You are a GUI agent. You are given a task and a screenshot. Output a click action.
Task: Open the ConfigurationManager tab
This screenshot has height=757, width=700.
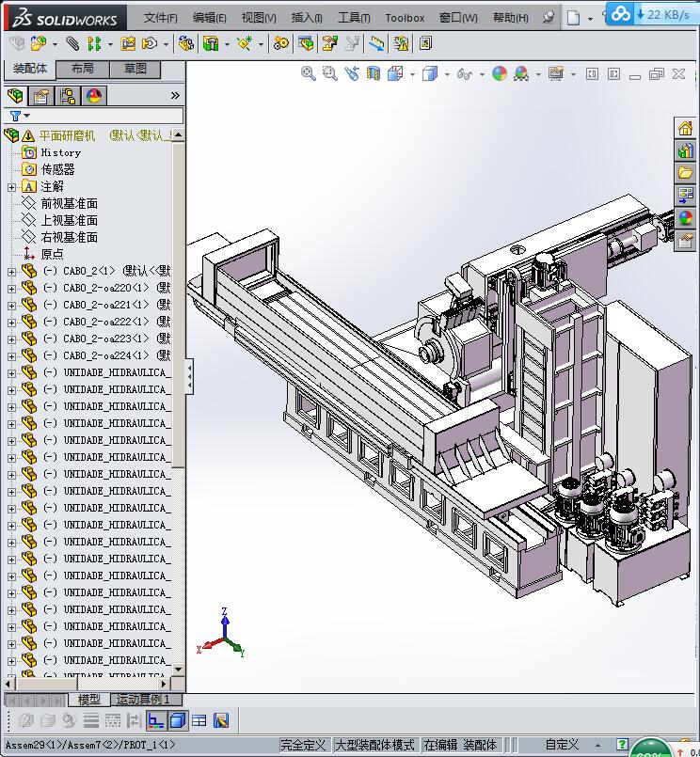coord(68,96)
